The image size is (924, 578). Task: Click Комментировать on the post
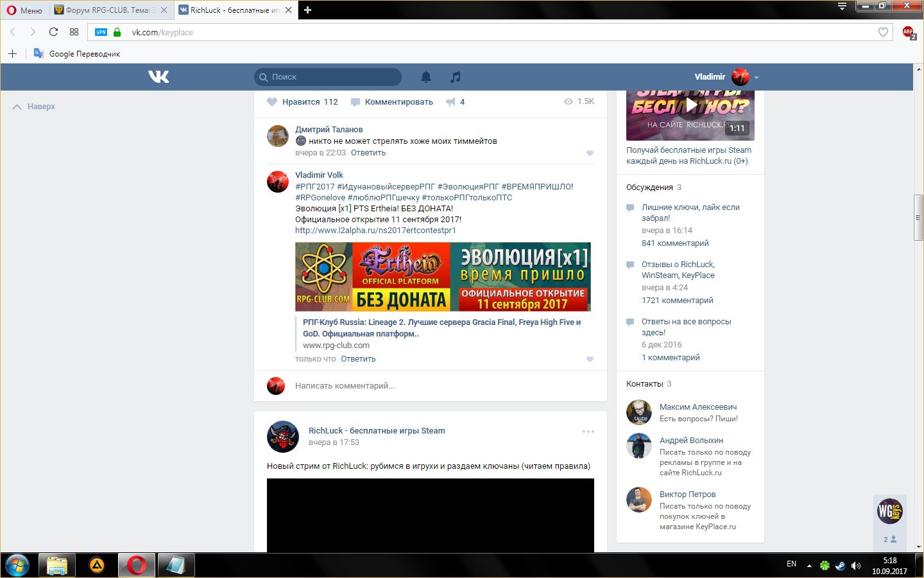tap(392, 101)
